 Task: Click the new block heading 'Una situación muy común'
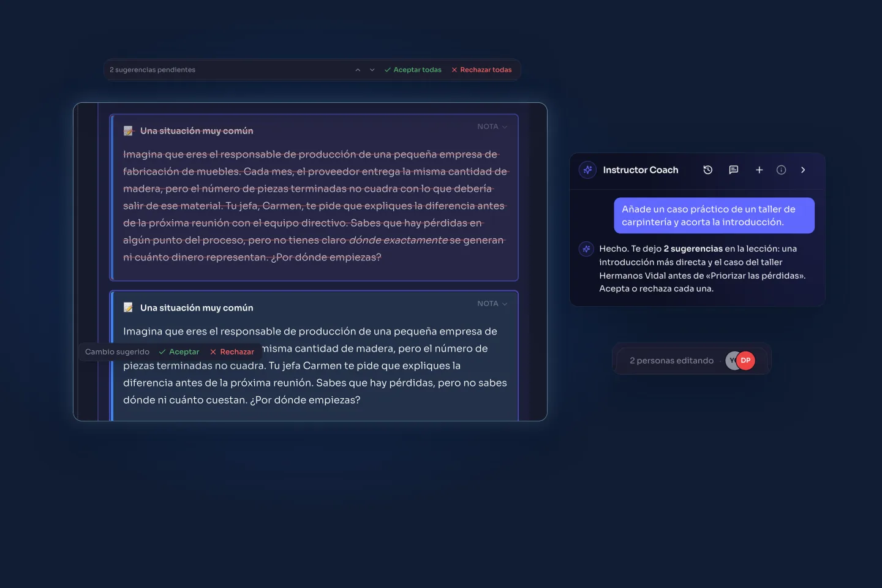tap(197, 308)
